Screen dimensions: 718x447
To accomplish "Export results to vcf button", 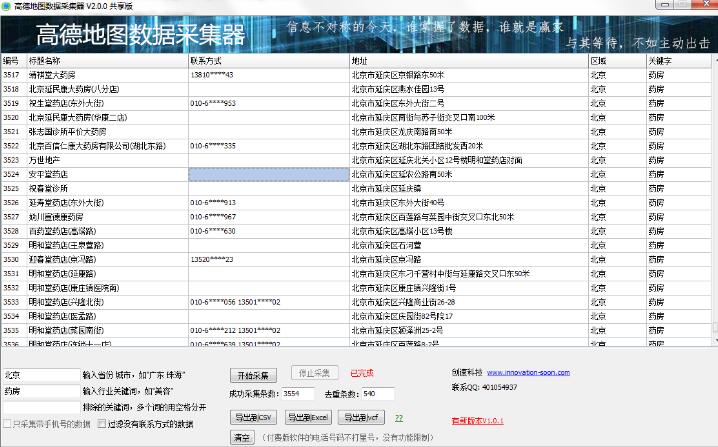I will point(361,417).
